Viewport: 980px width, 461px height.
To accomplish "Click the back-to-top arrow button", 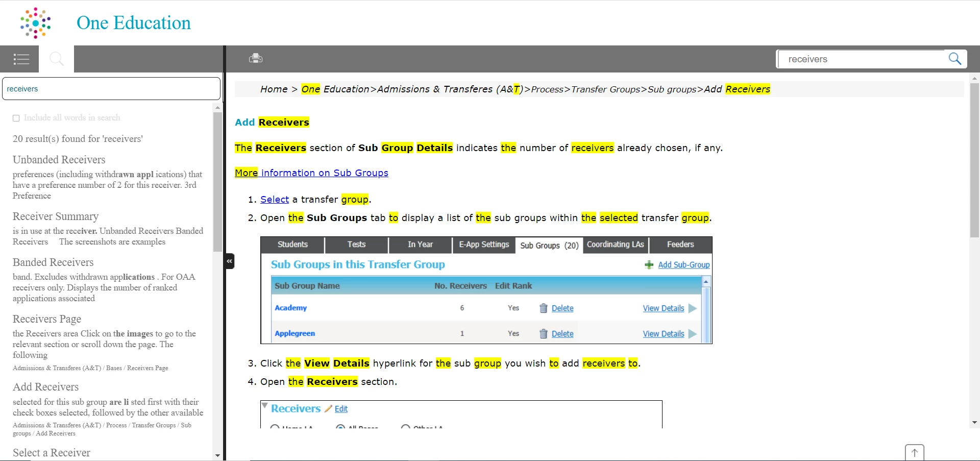I will click(915, 452).
